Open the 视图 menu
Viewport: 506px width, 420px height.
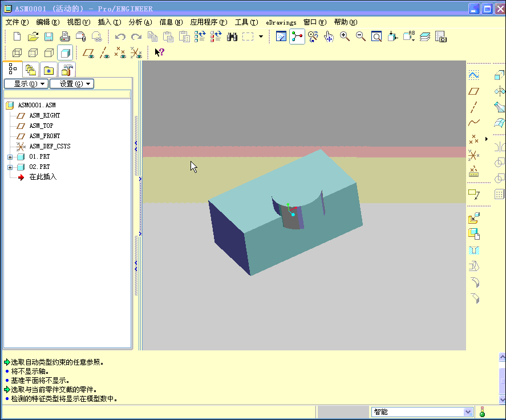tap(78, 22)
